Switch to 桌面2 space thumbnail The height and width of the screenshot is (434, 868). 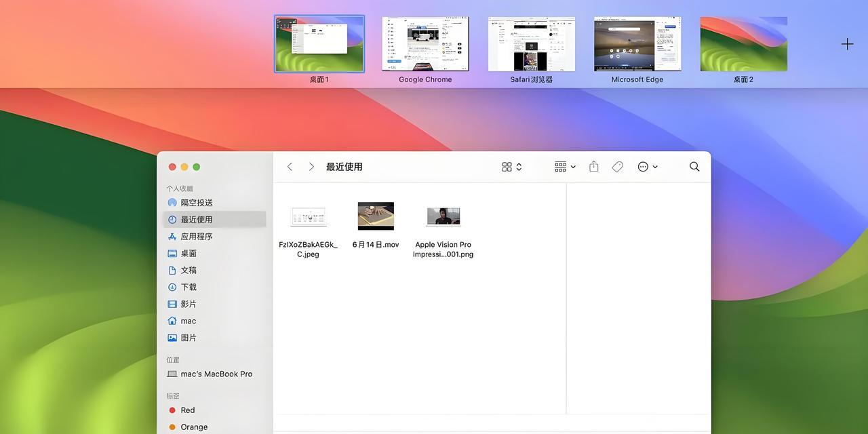(743, 44)
